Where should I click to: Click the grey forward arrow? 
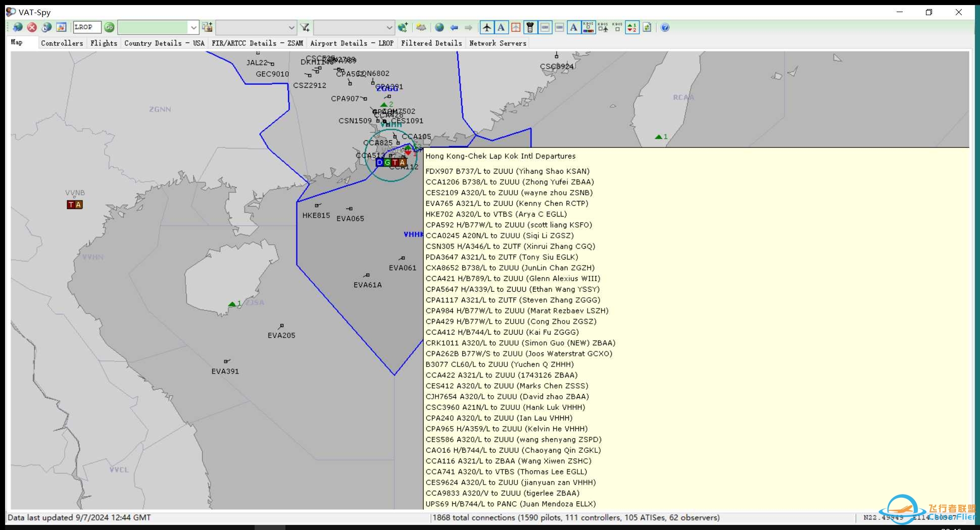point(468,27)
